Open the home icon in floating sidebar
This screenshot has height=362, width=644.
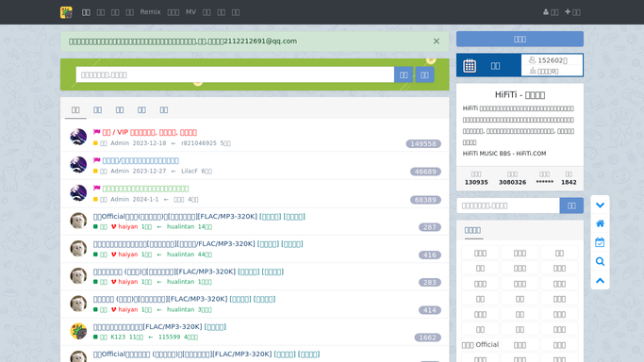(600, 223)
